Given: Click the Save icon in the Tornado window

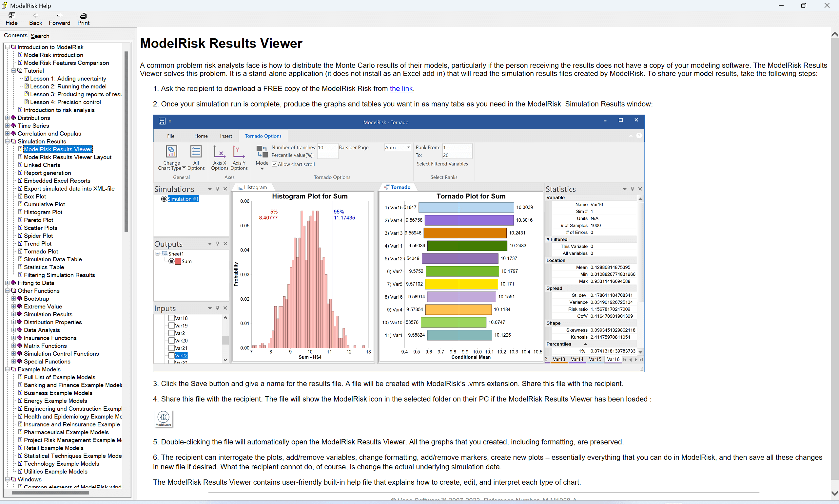Looking at the screenshot, I should 162,121.
